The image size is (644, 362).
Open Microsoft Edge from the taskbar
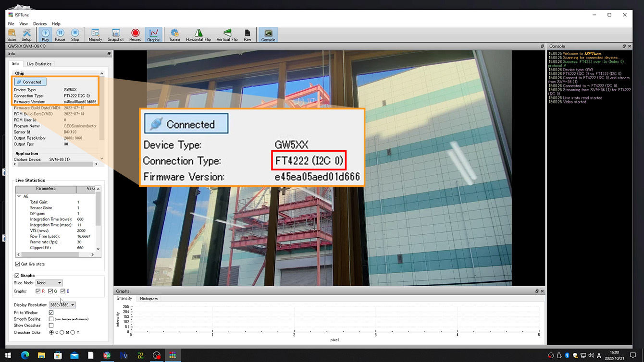point(25,355)
